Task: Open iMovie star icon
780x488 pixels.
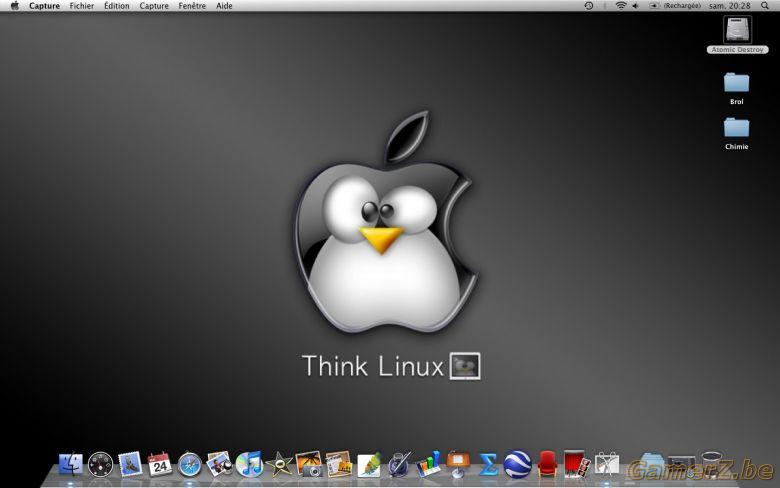Action: [279, 464]
